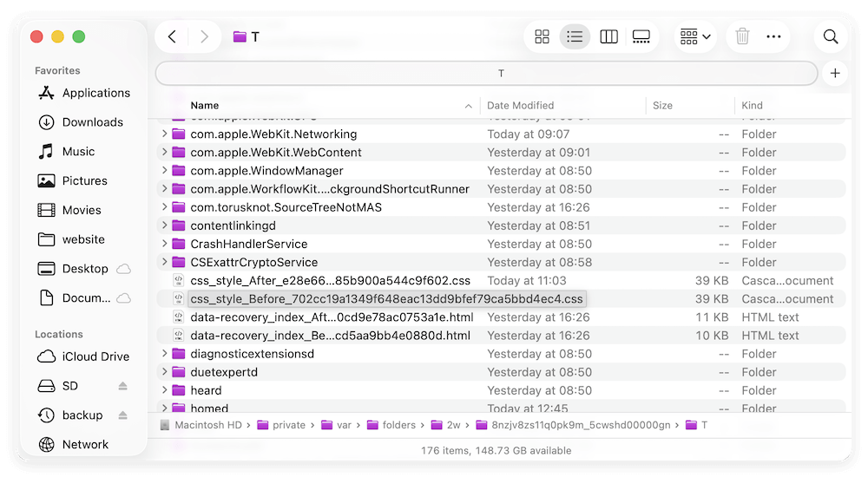
Task: Sort by Kind column
Action: point(752,106)
